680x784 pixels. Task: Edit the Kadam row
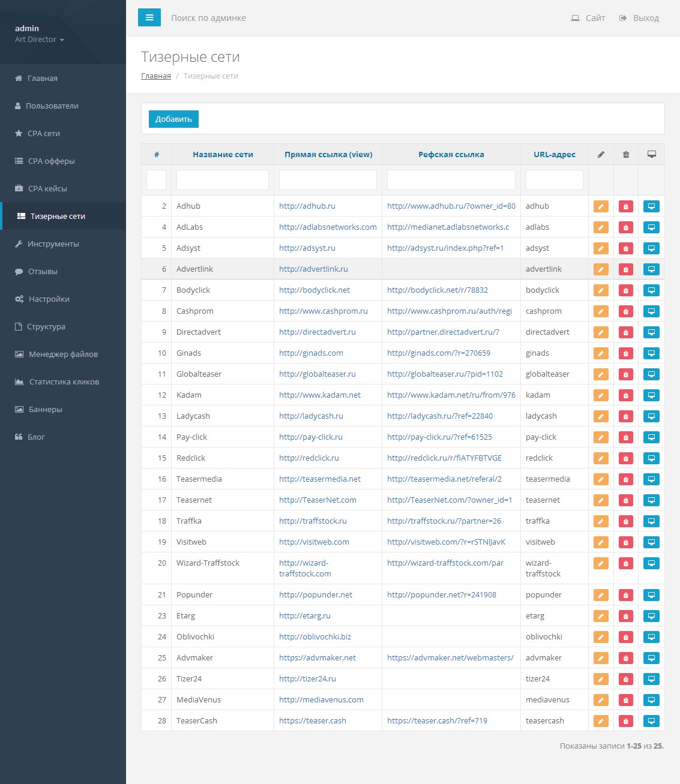point(601,395)
